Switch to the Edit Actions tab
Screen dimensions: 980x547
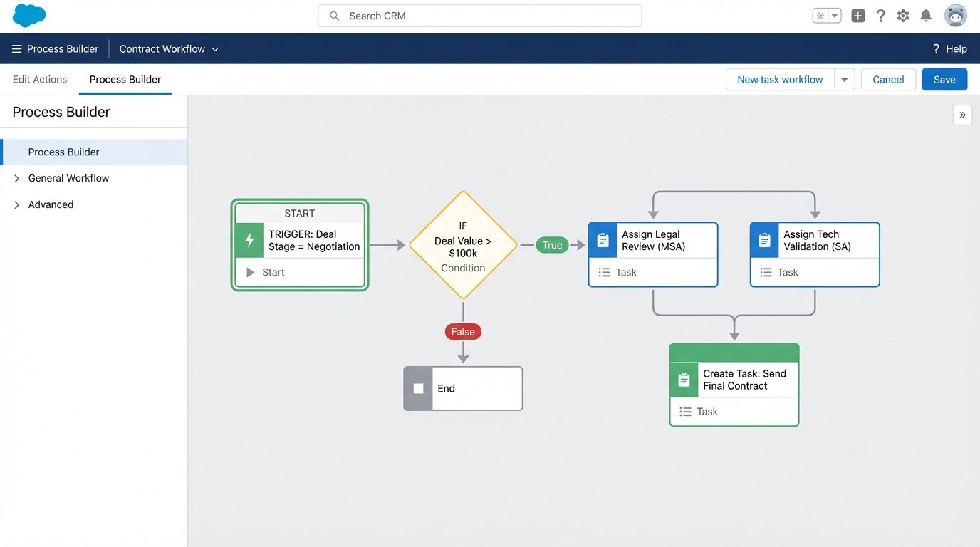click(x=38, y=79)
